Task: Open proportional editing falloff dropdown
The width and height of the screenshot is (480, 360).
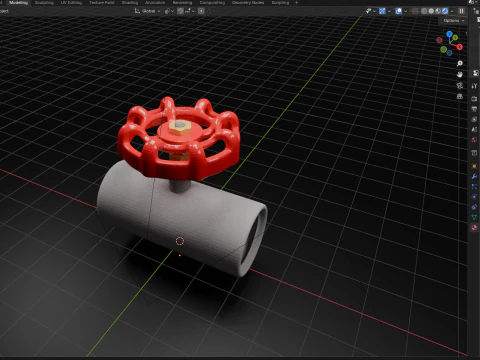Action: 210,11
